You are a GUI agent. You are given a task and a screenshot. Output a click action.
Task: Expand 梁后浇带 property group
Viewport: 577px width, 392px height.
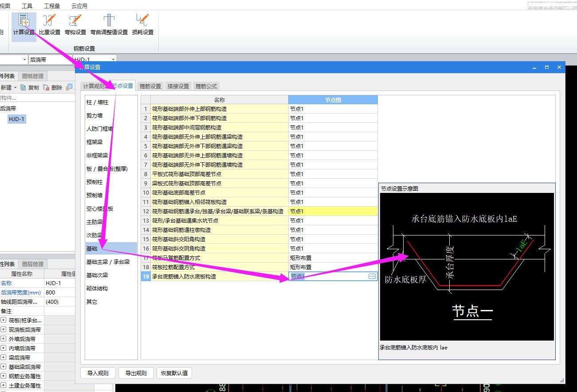click(4, 357)
